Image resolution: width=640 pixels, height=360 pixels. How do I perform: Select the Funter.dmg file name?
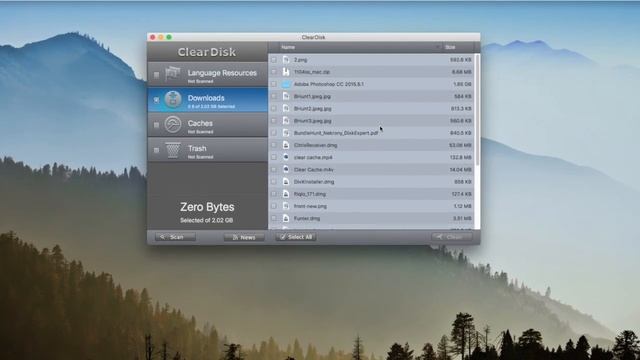[307, 218]
